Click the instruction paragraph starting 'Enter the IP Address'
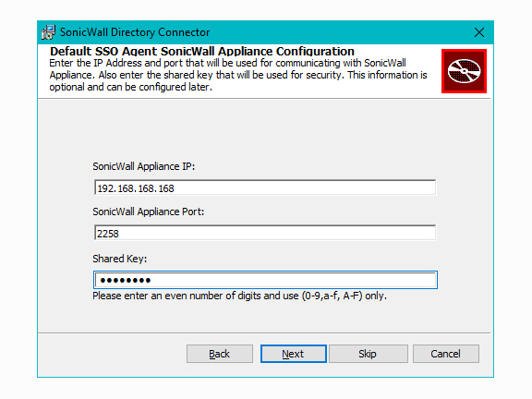The image size is (532, 399). pyautogui.click(x=238, y=75)
